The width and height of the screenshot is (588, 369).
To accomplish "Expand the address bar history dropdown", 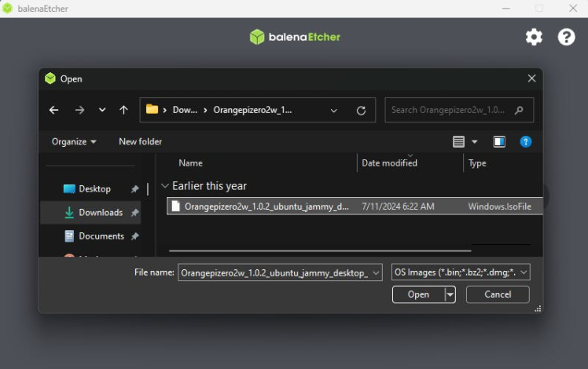I will (334, 111).
